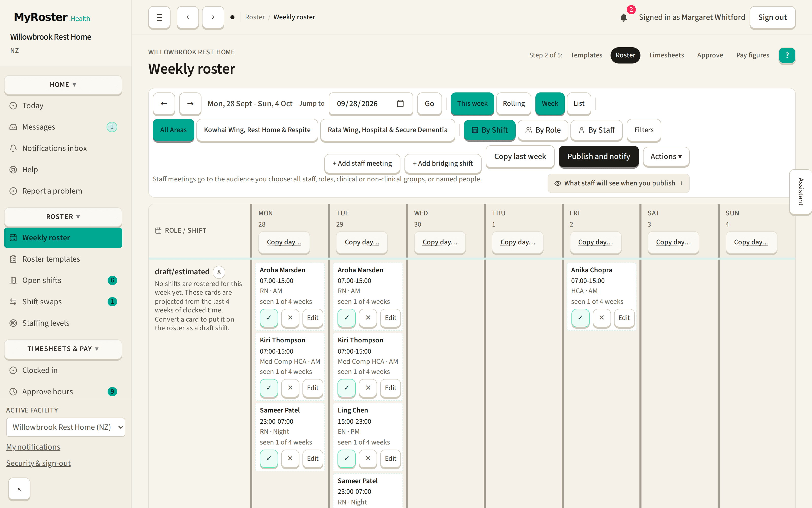Open the Actions dropdown menu
Image resolution: width=812 pixels, height=508 pixels.
coord(666,156)
